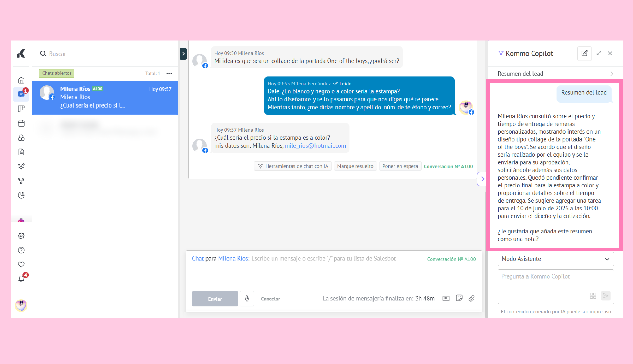Click the Conversación Nº A100 label under messages

click(x=448, y=166)
